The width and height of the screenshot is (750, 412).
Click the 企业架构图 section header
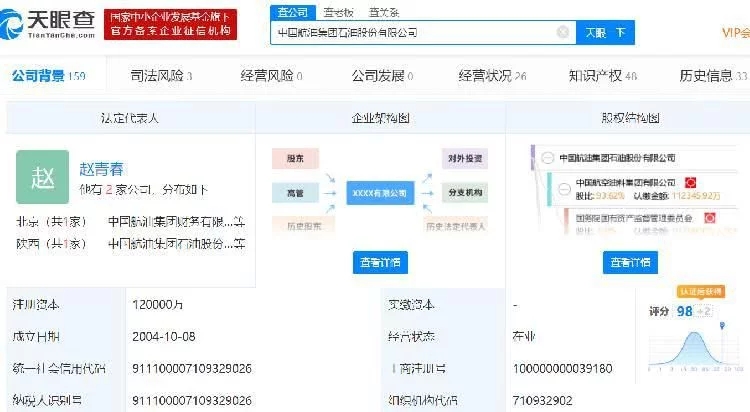(380, 118)
